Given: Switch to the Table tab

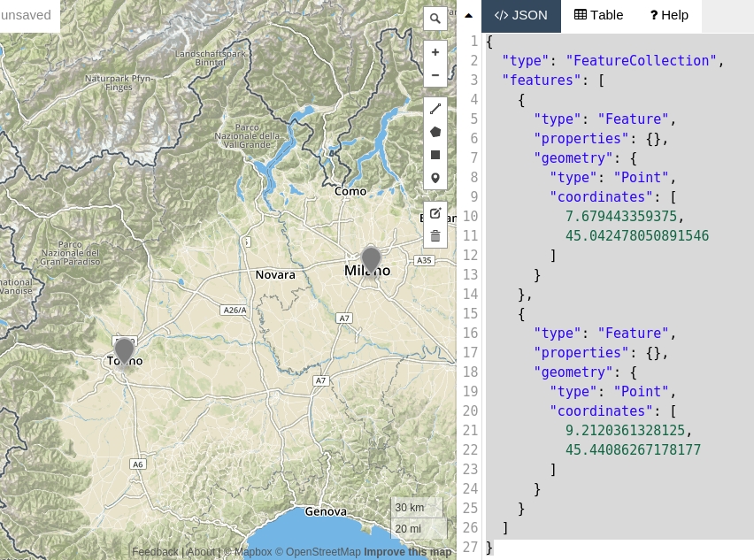Looking at the screenshot, I should click(599, 15).
